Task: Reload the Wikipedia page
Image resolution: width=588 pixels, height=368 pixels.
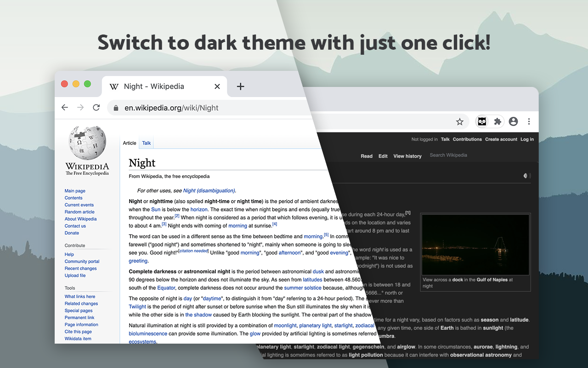Action: coord(96,108)
